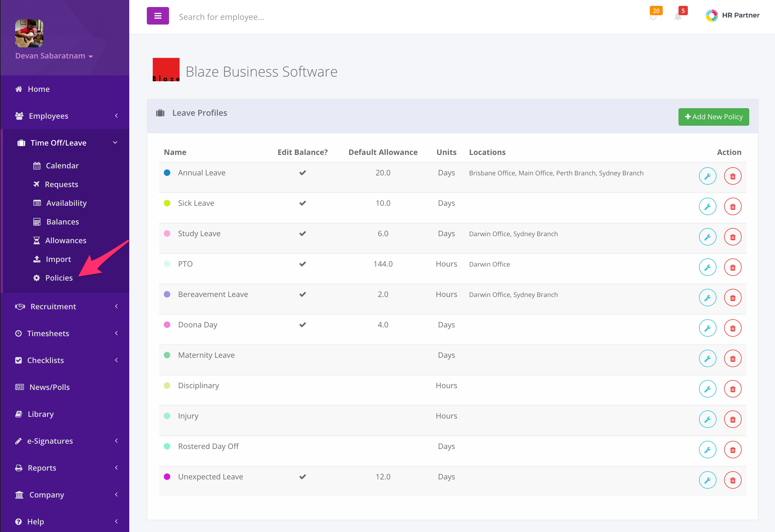
Task: Click the Add New Policy button
Action: [713, 117]
